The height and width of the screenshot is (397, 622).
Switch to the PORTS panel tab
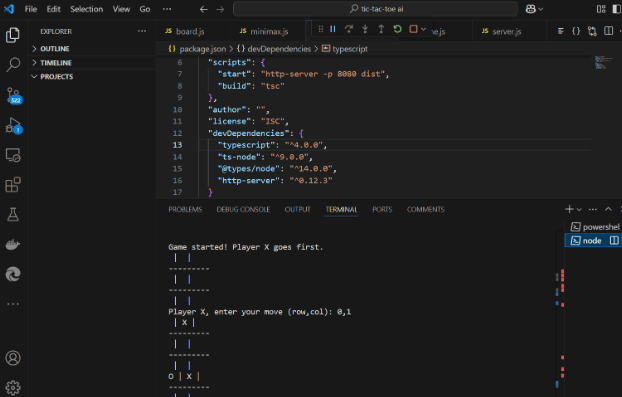click(x=382, y=209)
